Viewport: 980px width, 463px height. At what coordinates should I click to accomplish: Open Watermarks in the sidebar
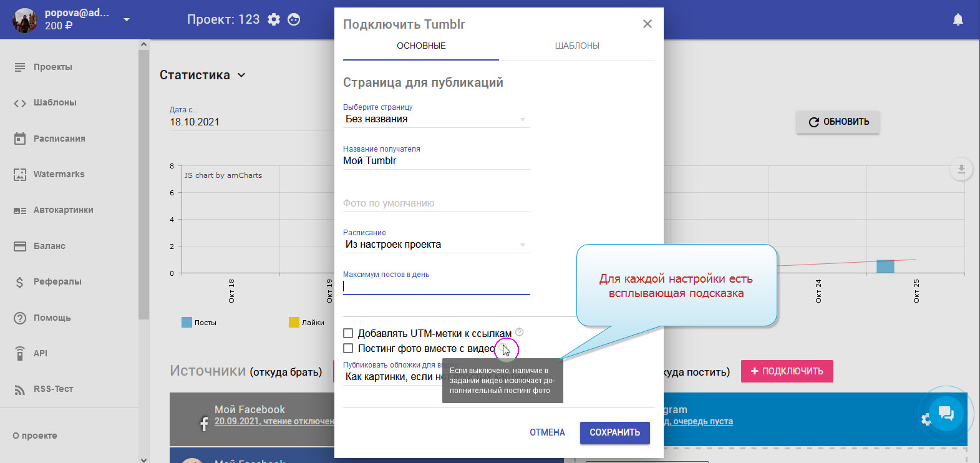pos(59,174)
